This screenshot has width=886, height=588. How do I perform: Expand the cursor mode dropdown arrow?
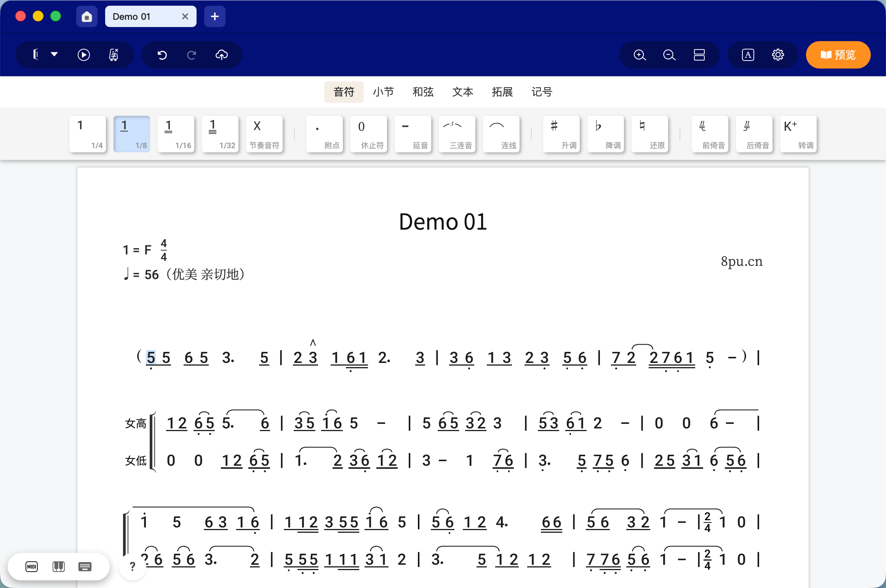[x=54, y=54]
